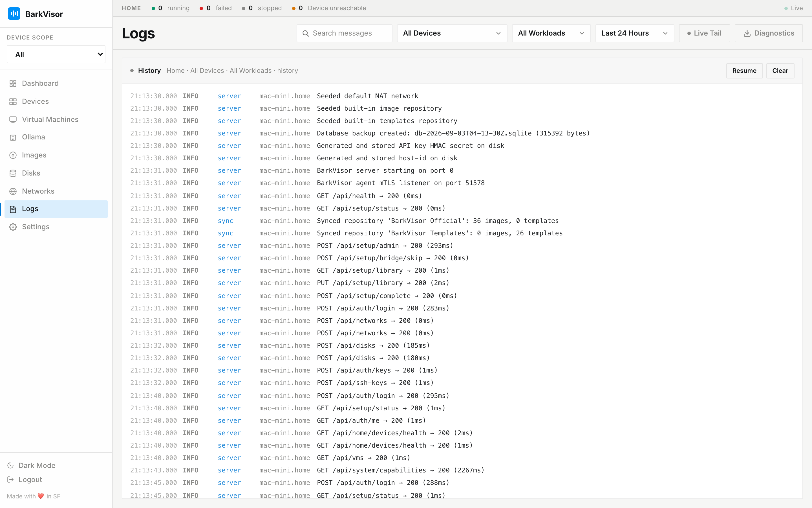Screen dimensions: 812x508
Task: Open the All Workloads filter dropdown
Action: point(551,33)
